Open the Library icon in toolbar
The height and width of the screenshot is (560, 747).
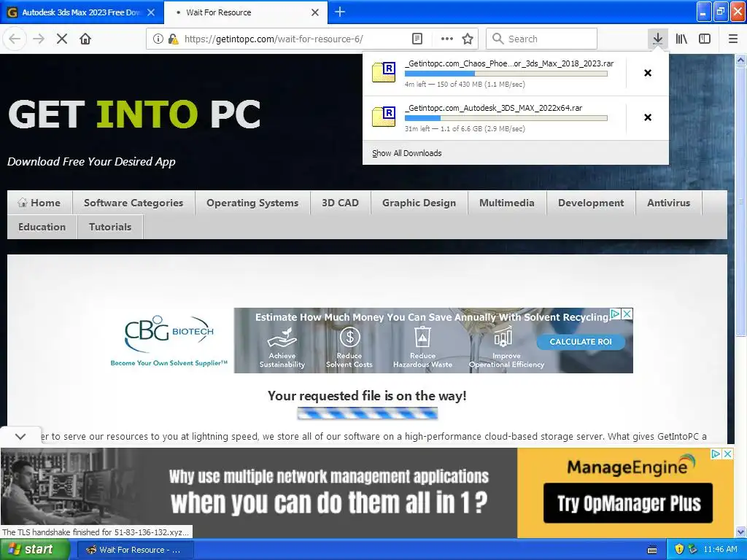tap(681, 39)
